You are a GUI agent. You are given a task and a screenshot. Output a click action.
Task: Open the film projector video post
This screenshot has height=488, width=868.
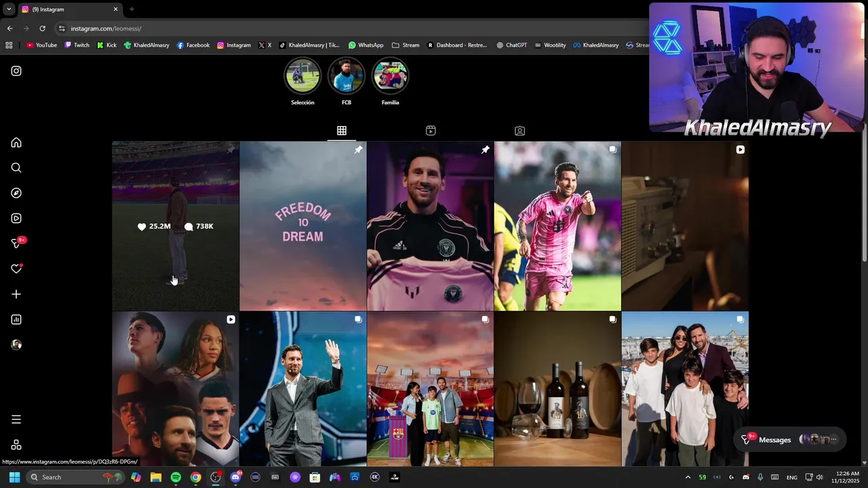click(685, 226)
